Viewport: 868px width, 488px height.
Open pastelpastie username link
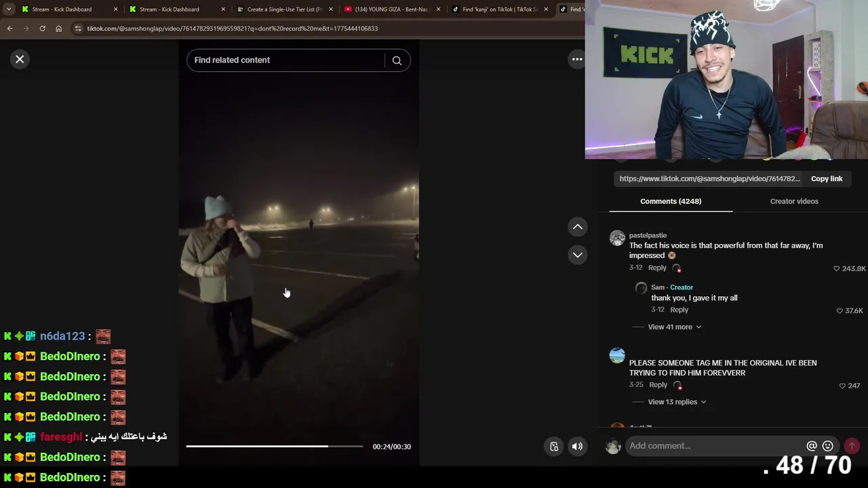pos(648,236)
